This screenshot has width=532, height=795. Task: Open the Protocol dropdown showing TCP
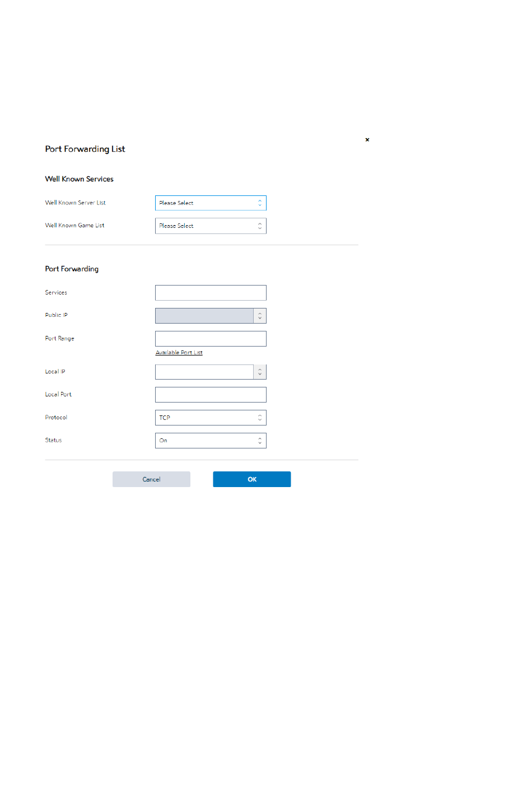(x=211, y=418)
